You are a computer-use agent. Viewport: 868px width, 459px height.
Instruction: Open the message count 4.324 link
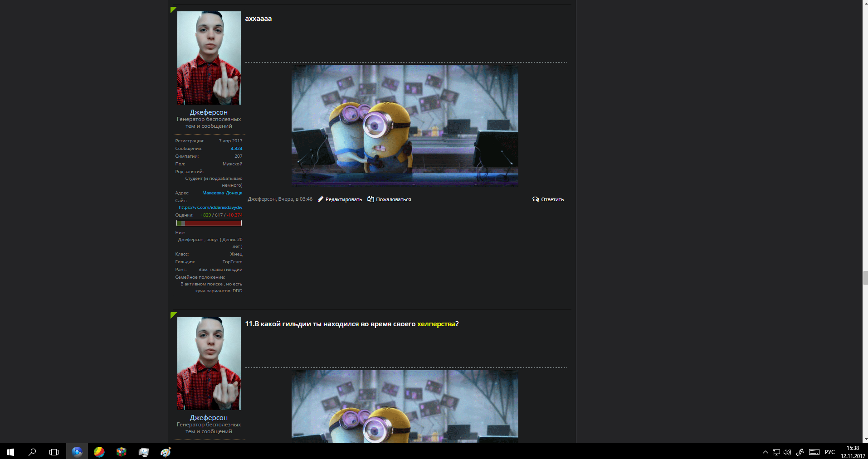(x=236, y=149)
